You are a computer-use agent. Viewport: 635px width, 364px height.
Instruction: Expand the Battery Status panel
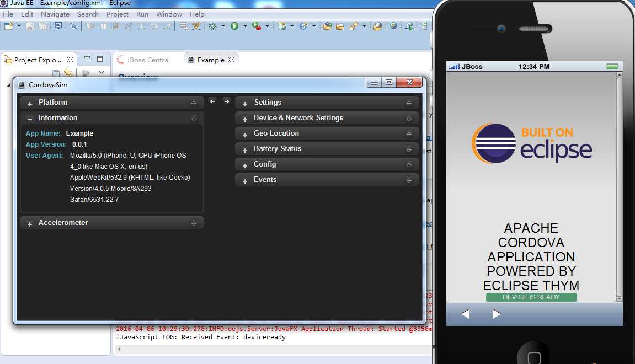click(x=244, y=150)
